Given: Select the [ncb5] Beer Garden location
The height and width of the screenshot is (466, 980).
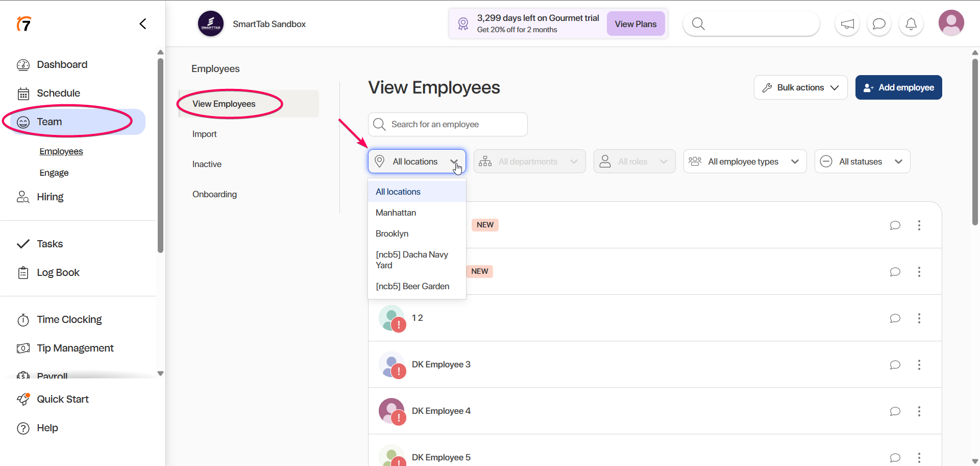Looking at the screenshot, I should click(412, 286).
